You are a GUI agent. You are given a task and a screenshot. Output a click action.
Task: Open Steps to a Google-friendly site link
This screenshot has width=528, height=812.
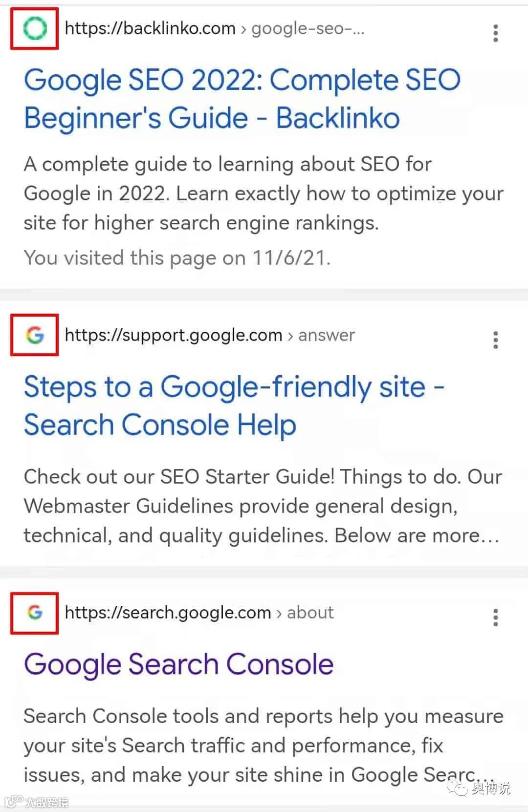pyautogui.click(x=234, y=406)
